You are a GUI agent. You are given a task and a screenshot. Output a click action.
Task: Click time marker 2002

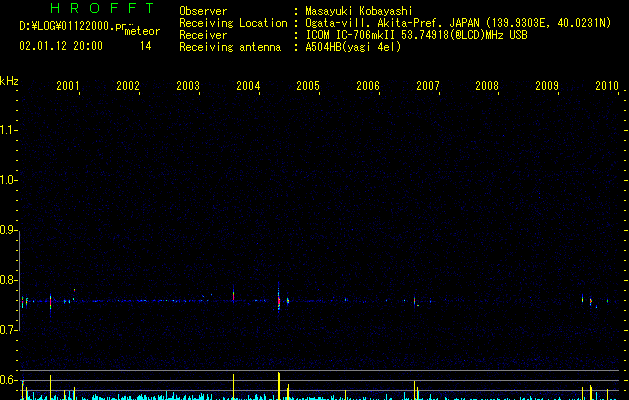(x=128, y=85)
